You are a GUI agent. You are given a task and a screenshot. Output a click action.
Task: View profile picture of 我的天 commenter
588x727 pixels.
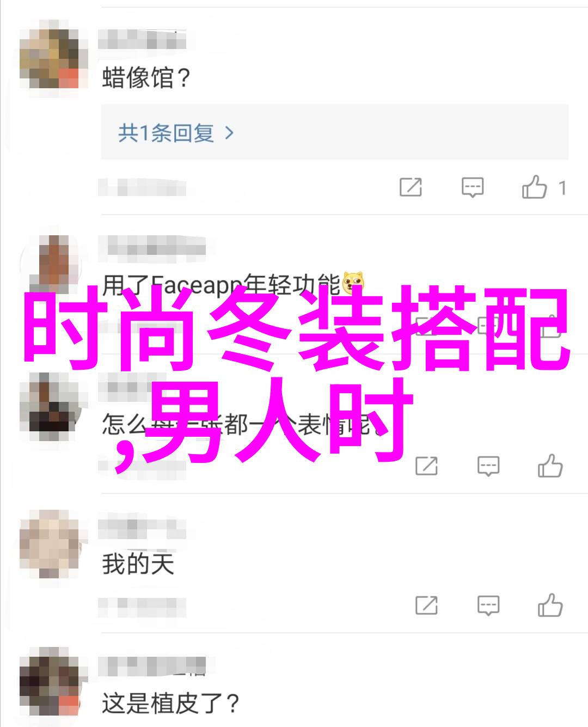[x=53, y=545]
